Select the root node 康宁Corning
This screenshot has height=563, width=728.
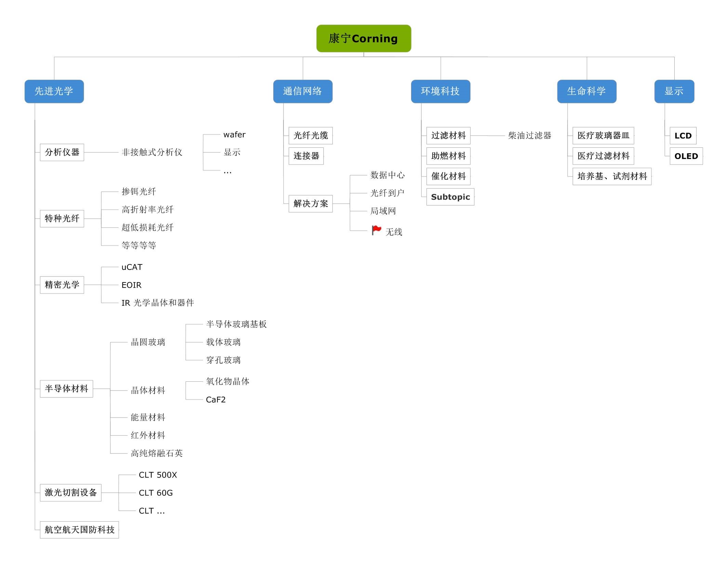coord(363,38)
